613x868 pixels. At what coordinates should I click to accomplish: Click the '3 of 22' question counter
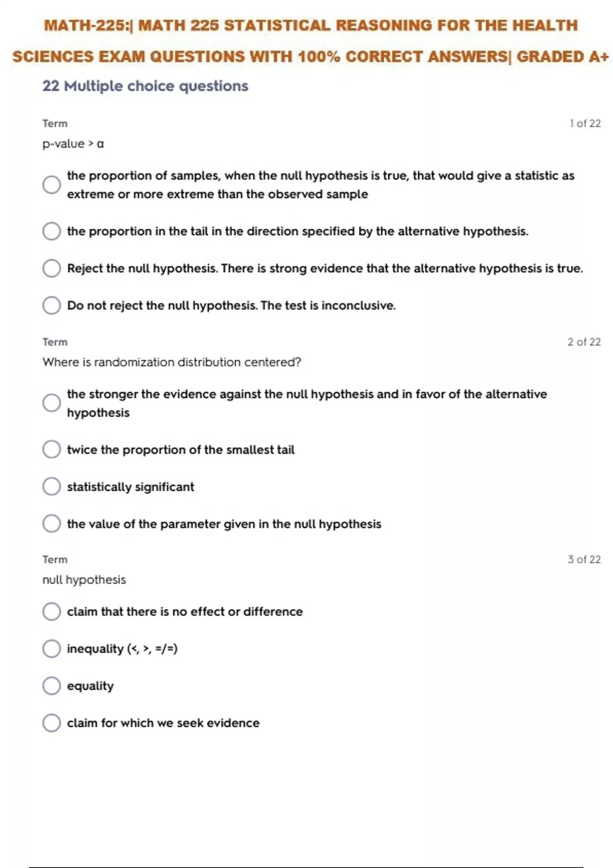(x=584, y=560)
